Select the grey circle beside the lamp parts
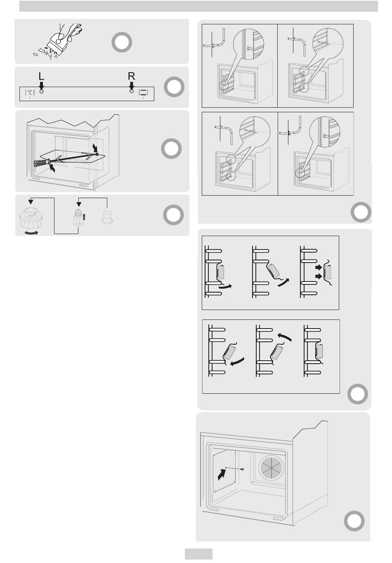Viewport: 392px width, 563px height. [174, 215]
